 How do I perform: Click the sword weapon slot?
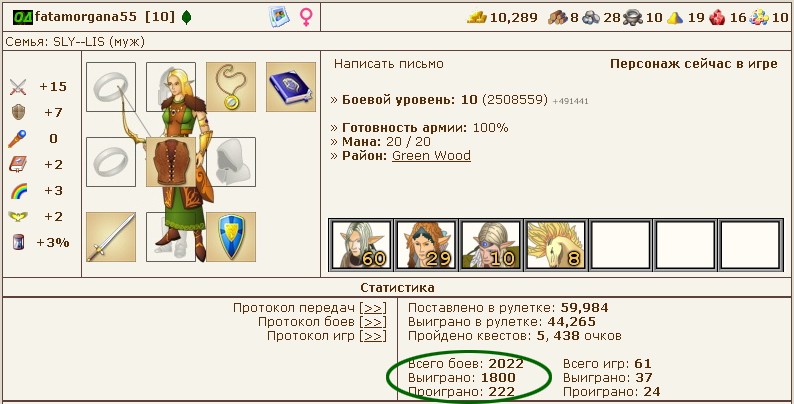111,237
